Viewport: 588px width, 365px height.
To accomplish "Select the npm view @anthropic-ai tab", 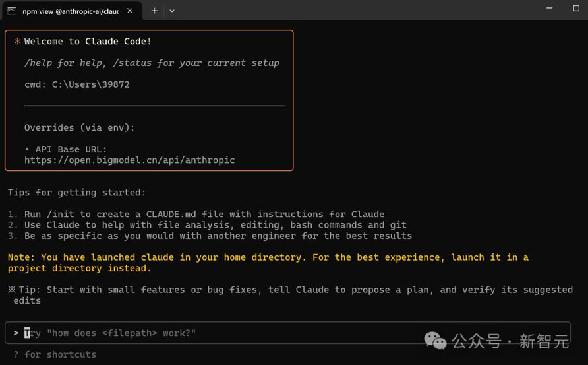I will click(71, 11).
